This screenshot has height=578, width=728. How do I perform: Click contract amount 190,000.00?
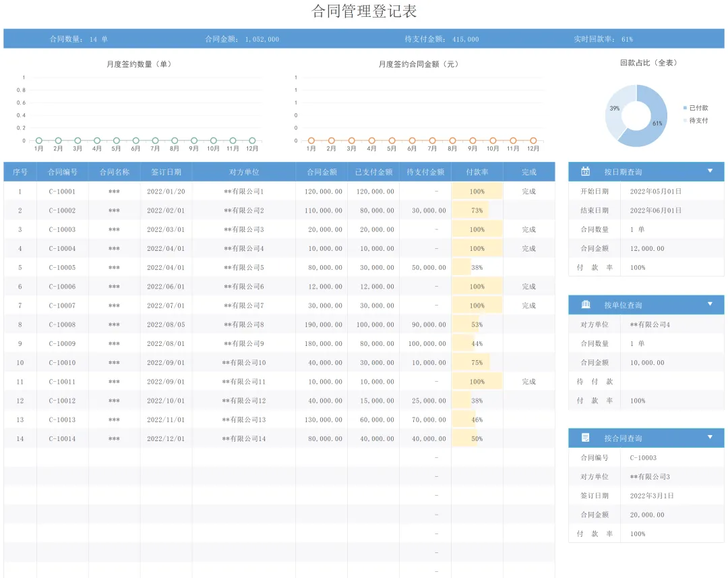coord(323,325)
